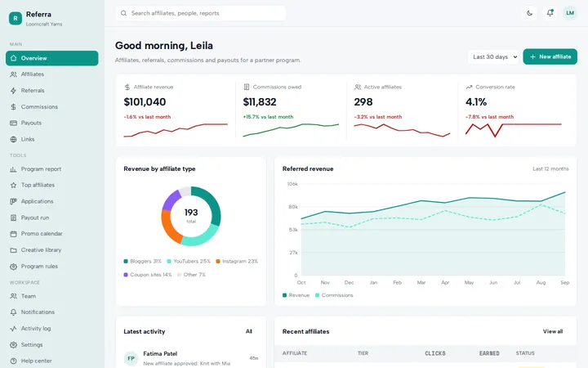Click the Program report chart icon
588x368 pixels.
coord(14,169)
